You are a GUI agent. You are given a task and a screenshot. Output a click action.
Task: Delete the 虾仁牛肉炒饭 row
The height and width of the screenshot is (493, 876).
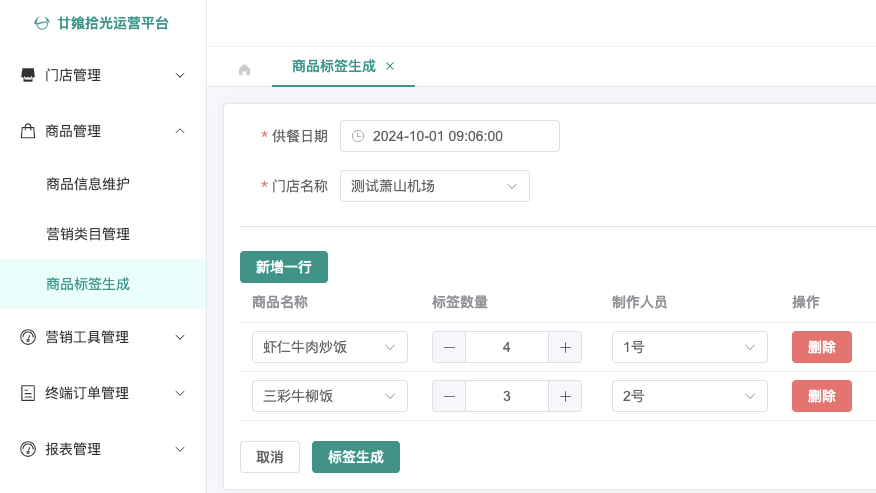821,347
